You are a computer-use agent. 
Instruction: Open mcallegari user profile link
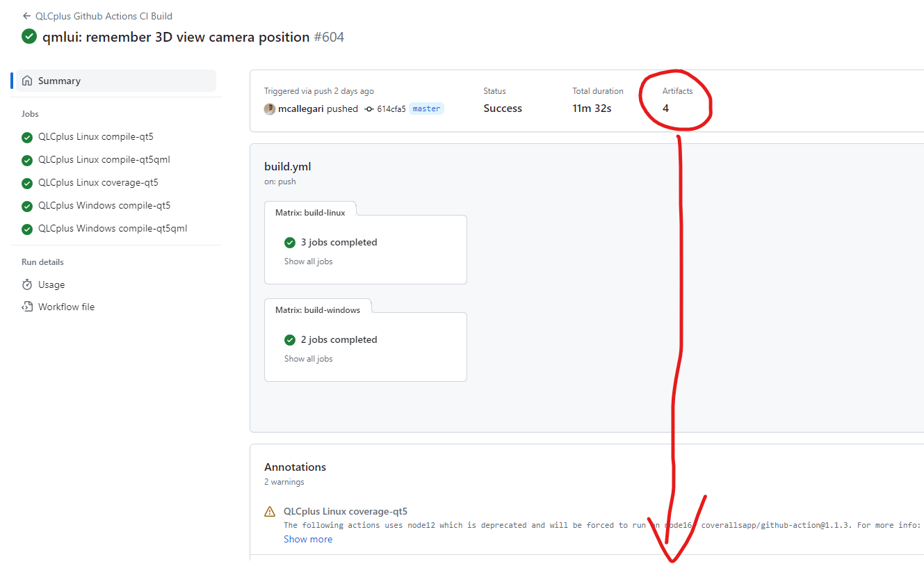301,109
